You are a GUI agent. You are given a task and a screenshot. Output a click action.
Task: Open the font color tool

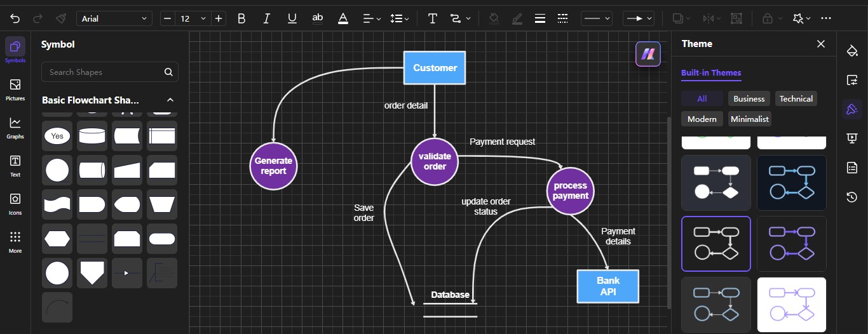[x=343, y=18]
